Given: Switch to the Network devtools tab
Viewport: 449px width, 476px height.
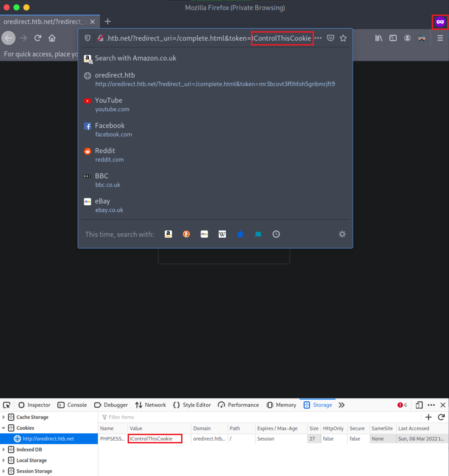Looking at the screenshot, I should coord(151,405).
